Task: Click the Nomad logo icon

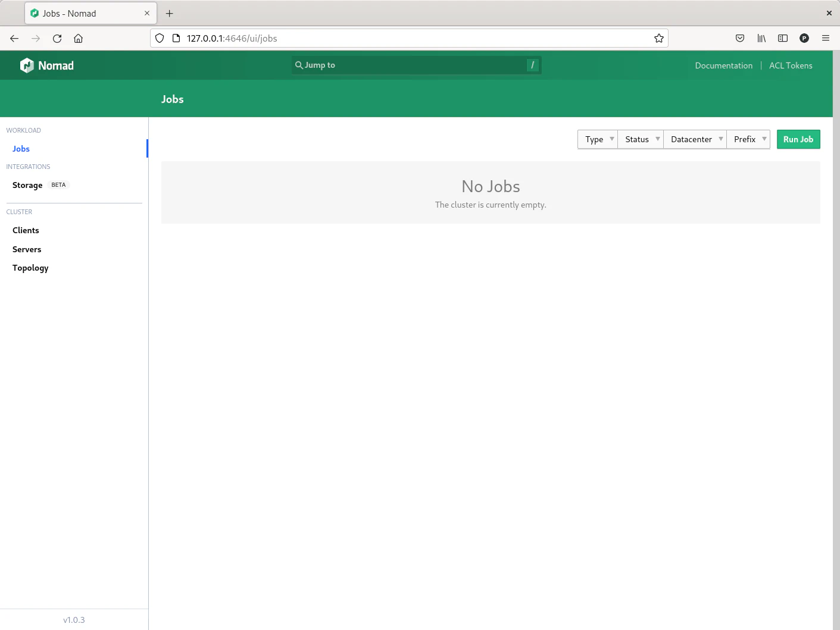Action: pyautogui.click(x=27, y=65)
